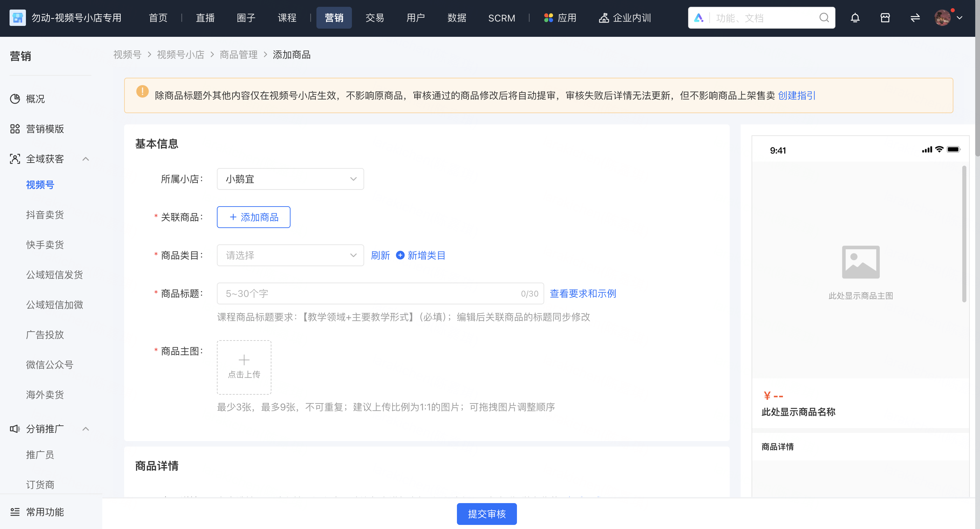Open the 数据 tab

click(x=457, y=18)
